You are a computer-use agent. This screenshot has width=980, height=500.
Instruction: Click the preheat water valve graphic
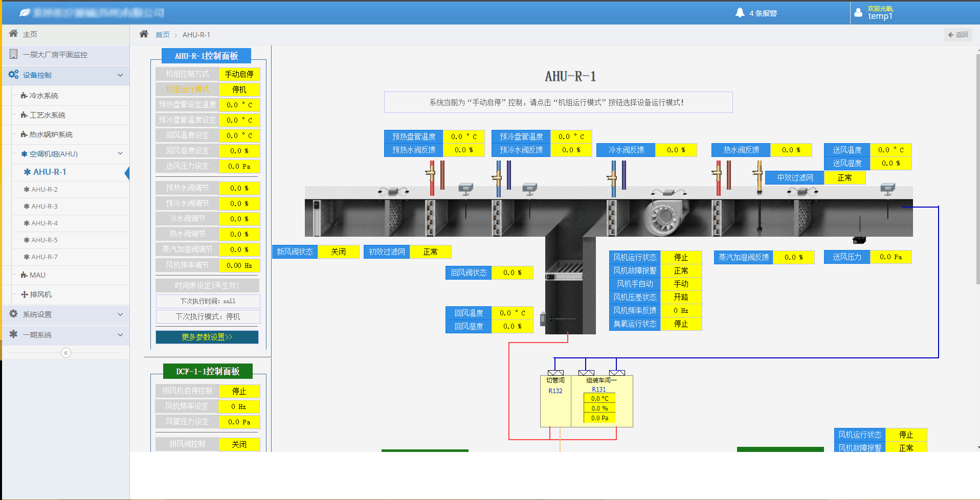(431, 178)
